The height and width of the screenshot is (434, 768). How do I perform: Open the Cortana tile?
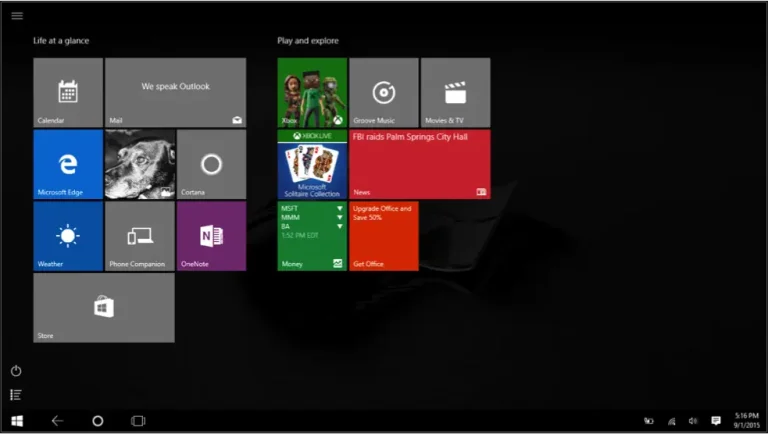click(x=212, y=164)
